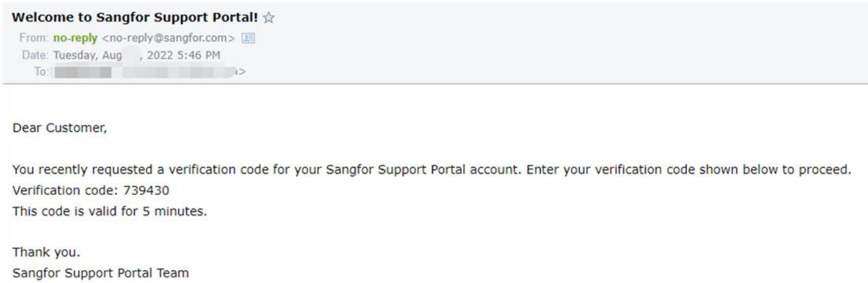868x283 pixels.
Task: Click the green no-reply sender name
Action: 76,38
